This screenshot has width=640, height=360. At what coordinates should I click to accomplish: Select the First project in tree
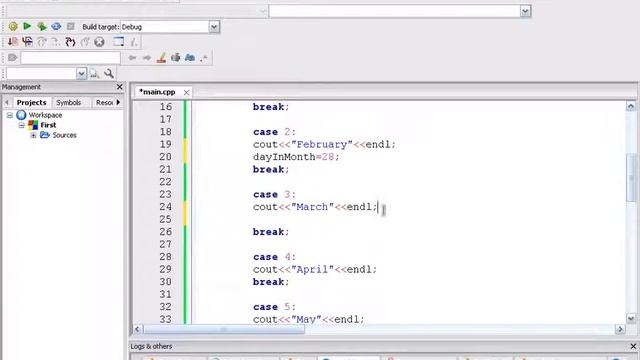coord(48,125)
